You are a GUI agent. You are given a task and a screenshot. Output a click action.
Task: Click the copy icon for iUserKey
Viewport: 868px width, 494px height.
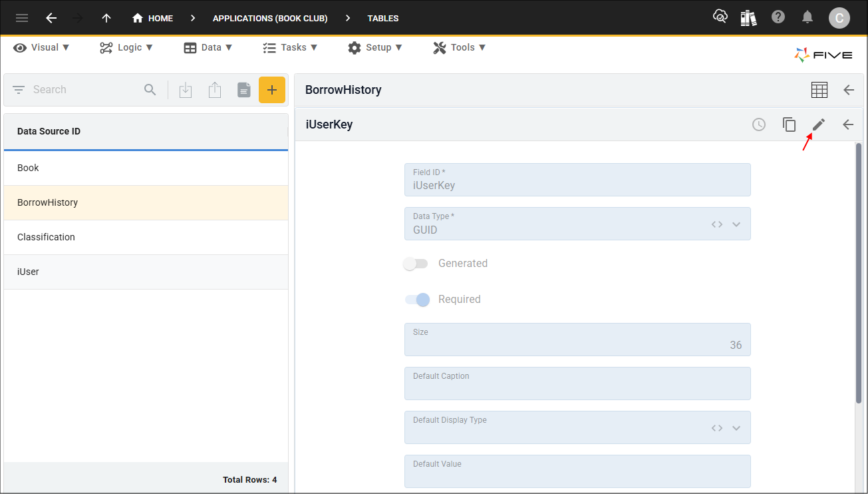pyautogui.click(x=790, y=124)
